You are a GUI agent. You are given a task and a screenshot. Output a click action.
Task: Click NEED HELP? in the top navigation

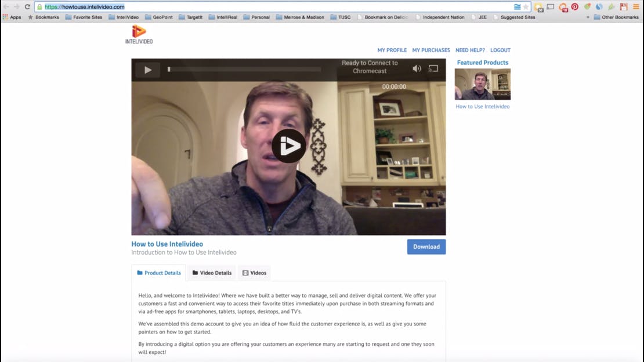[x=470, y=50]
